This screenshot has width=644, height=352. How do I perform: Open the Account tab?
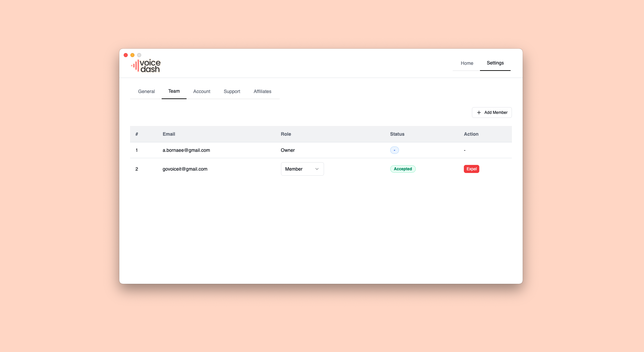[202, 91]
